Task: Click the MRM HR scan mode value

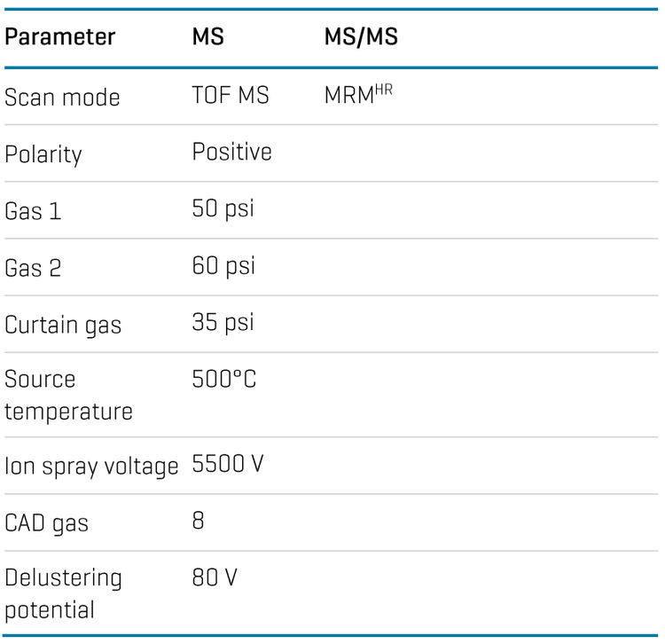Action: pos(358,94)
